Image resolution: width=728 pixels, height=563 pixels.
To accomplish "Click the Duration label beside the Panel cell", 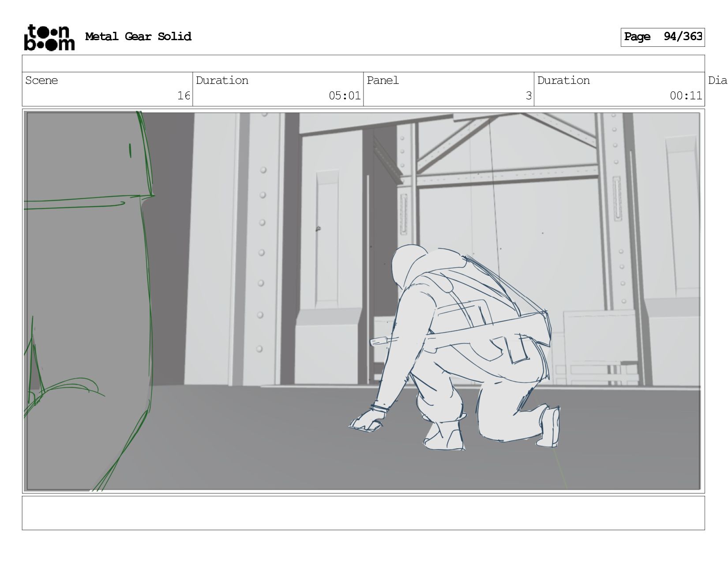I will 563,80.
